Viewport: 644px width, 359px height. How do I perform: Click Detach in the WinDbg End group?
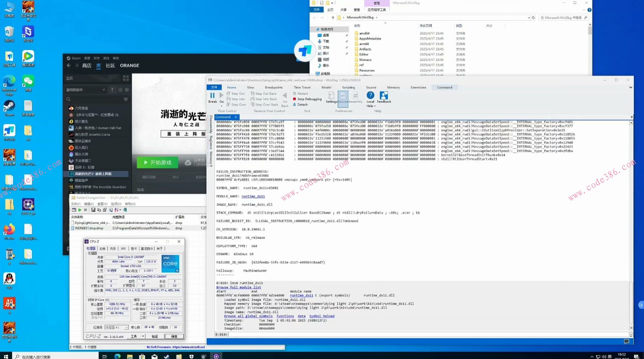pos(300,105)
